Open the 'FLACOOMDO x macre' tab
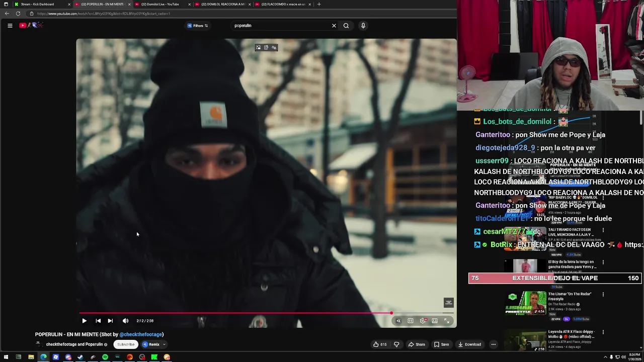This screenshot has width=644, height=362. pos(283,4)
